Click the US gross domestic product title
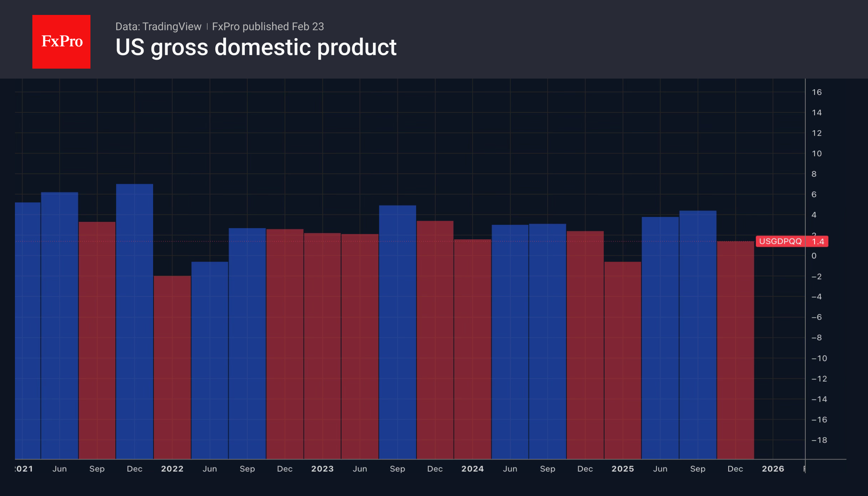The width and height of the screenshot is (868, 496). click(256, 47)
